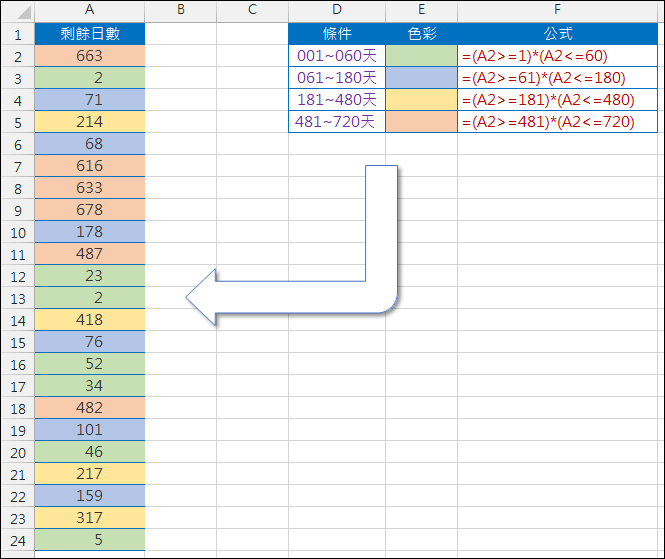Click the 色彩 header cell
665x559 pixels.
[422, 34]
